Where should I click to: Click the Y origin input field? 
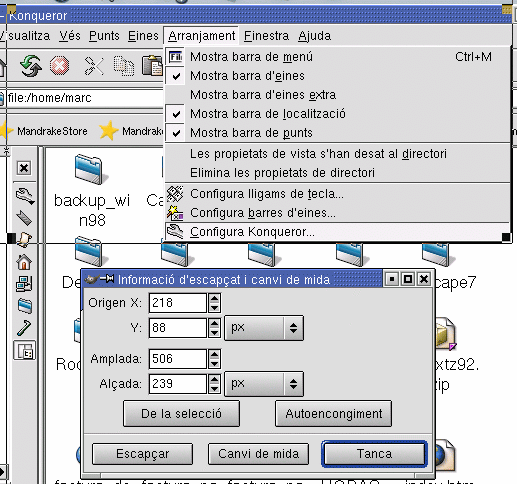coord(178,328)
